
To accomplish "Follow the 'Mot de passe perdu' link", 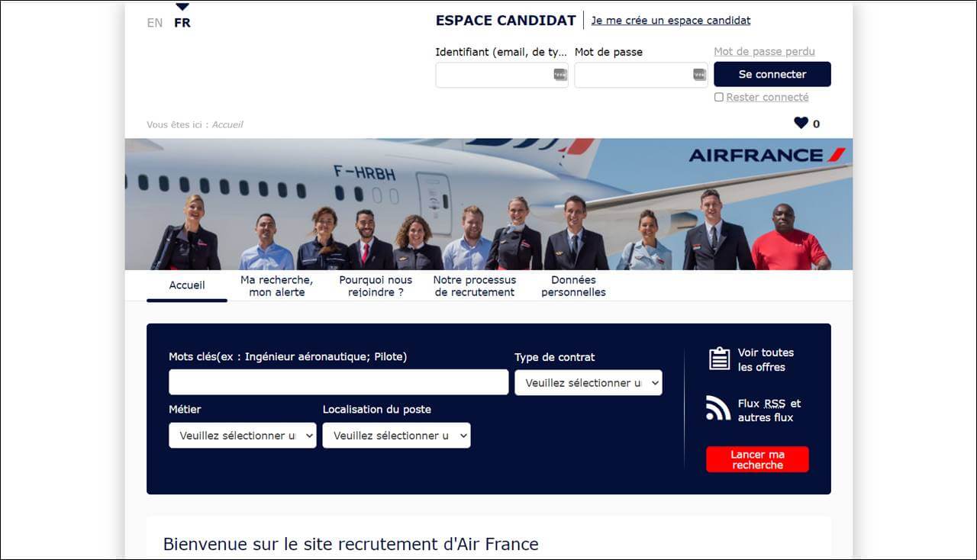I will tap(764, 52).
